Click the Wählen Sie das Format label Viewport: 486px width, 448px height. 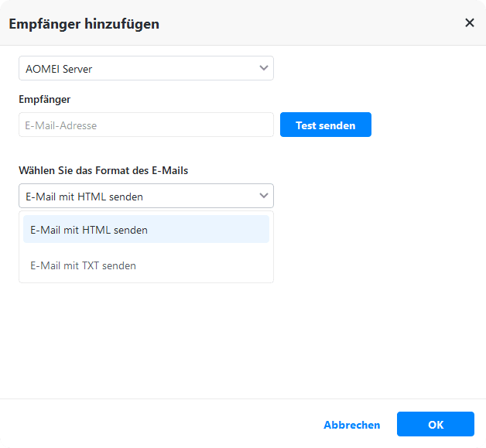(103, 170)
